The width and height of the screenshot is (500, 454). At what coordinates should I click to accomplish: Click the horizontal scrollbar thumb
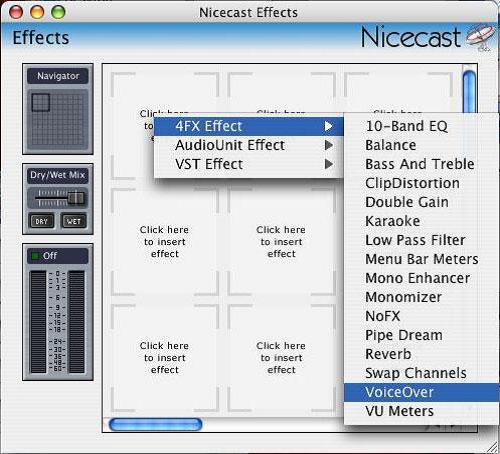coord(156,425)
